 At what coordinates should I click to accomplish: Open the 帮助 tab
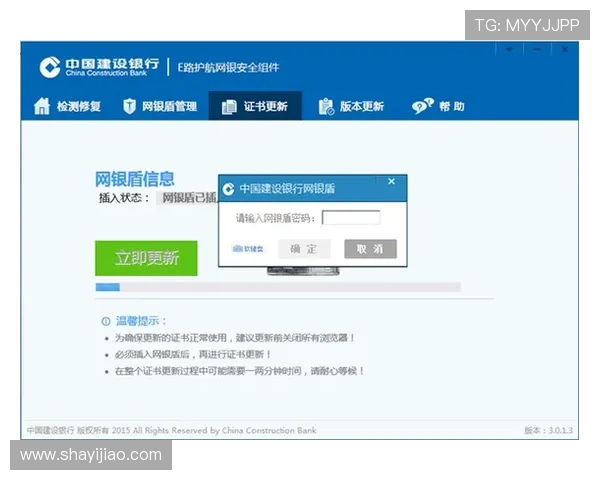click(x=438, y=106)
